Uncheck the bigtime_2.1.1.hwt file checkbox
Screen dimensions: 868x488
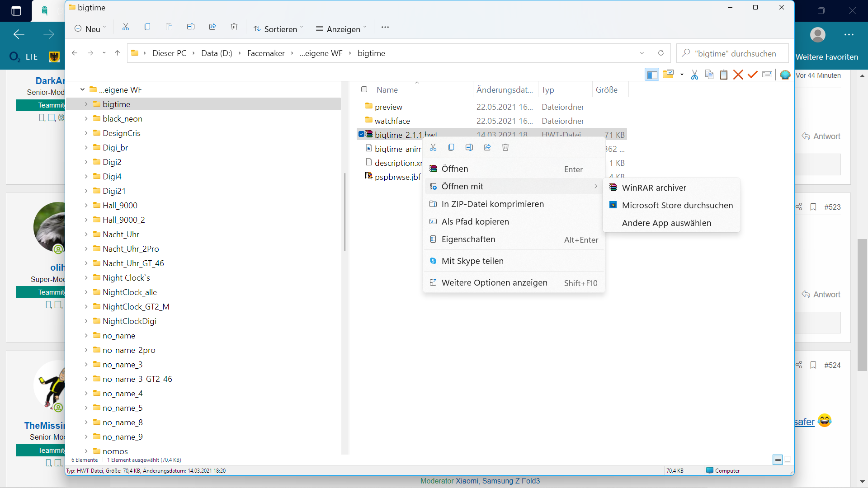tap(361, 134)
